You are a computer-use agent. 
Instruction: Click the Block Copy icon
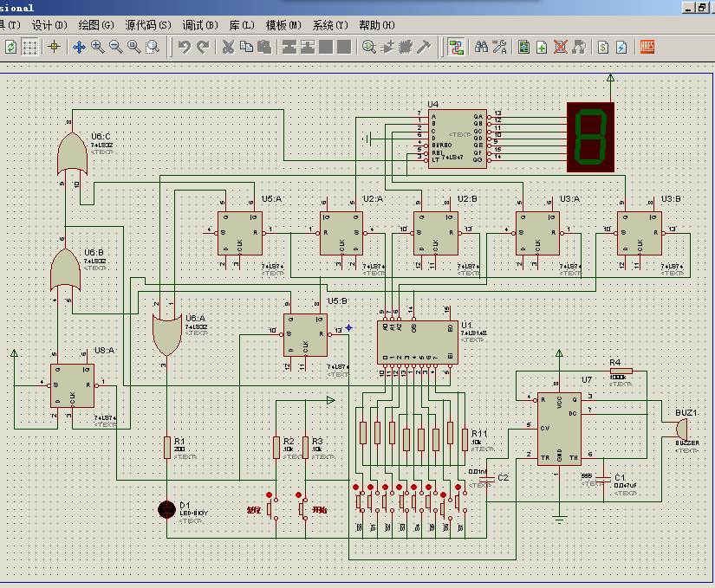289,47
